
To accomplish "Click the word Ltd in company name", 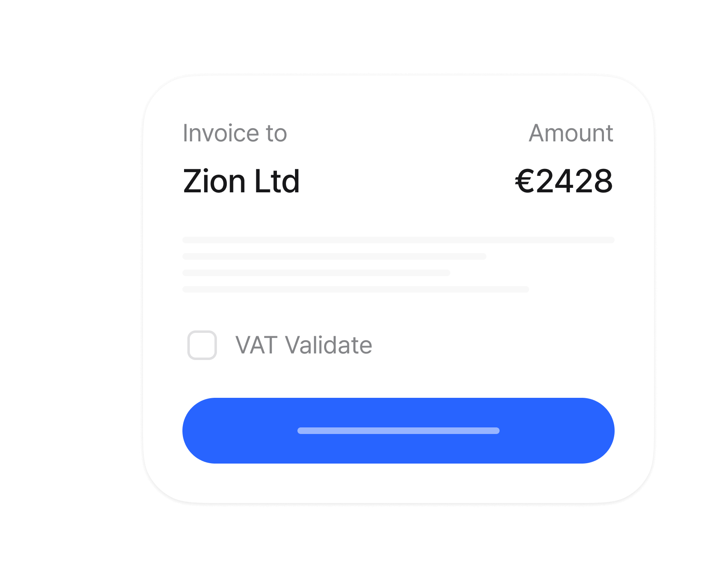I will [x=277, y=181].
